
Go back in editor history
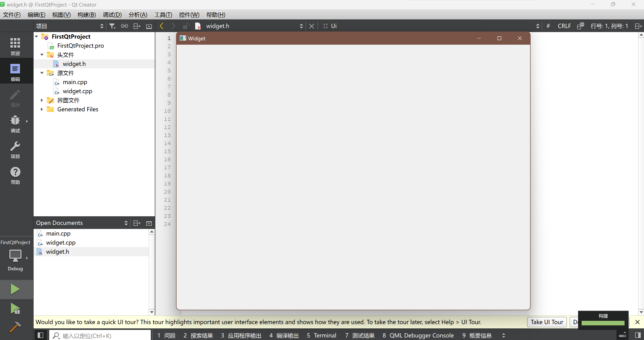pyautogui.click(x=162, y=26)
